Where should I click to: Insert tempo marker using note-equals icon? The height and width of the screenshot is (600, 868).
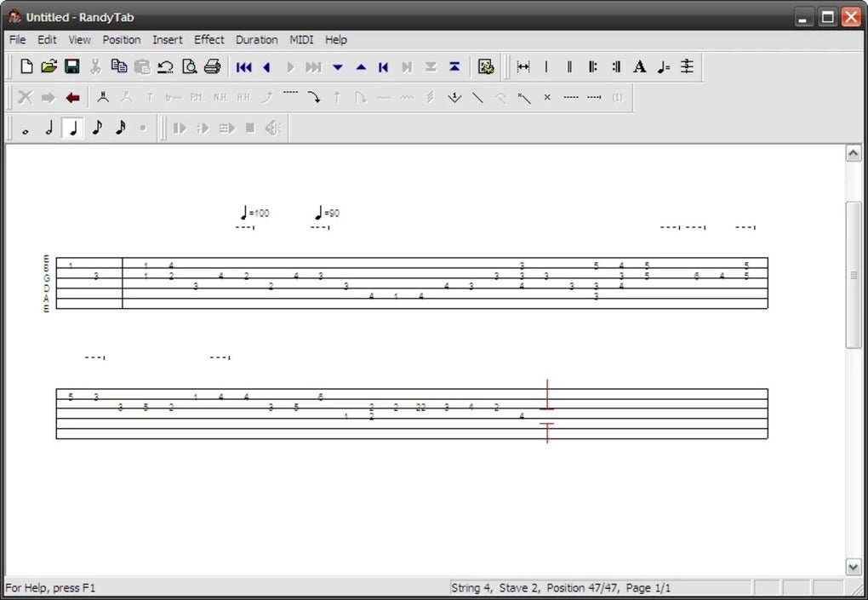pyautogui.click(x=664, y=66)
